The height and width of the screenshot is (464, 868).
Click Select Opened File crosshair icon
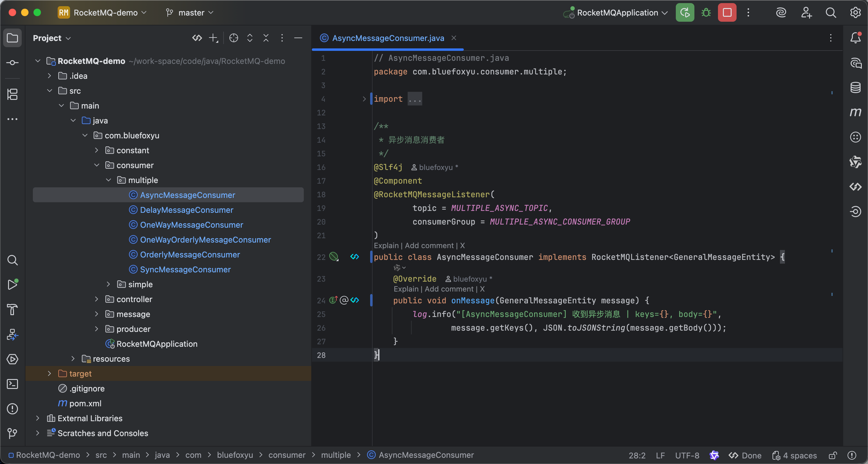tap(233, 38)
